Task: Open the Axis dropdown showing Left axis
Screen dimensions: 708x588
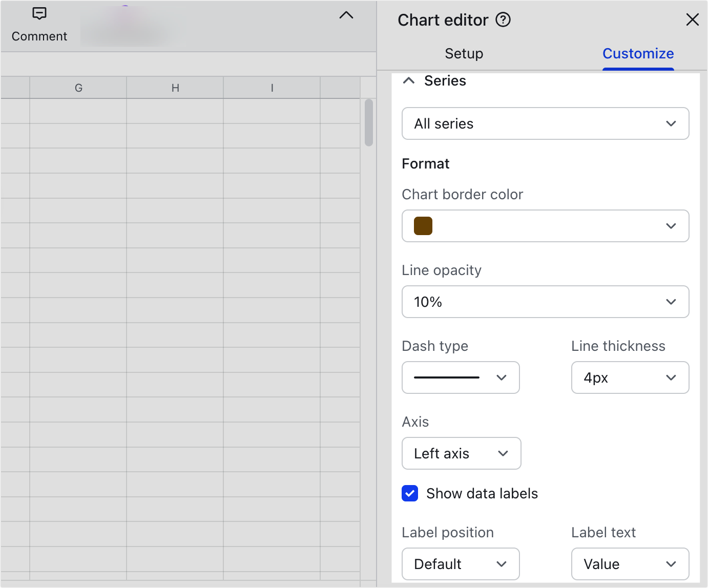Action: tap(461, 453)
